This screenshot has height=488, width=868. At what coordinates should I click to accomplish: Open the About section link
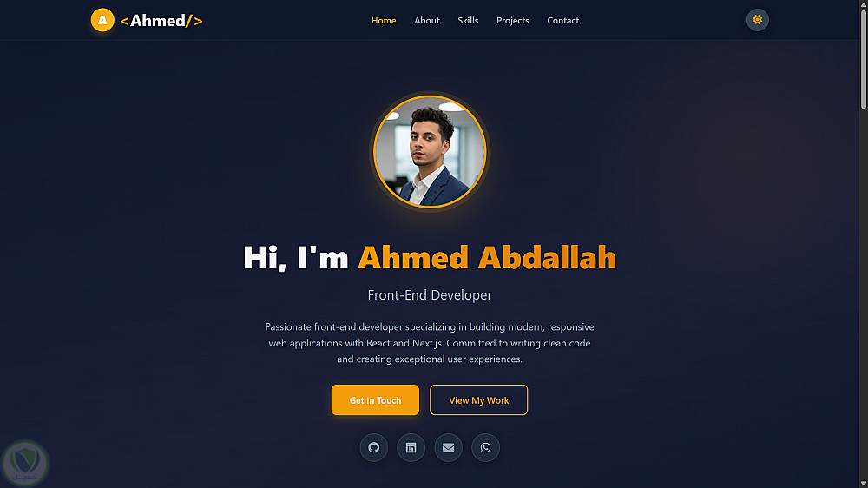[x=427, y=21]
